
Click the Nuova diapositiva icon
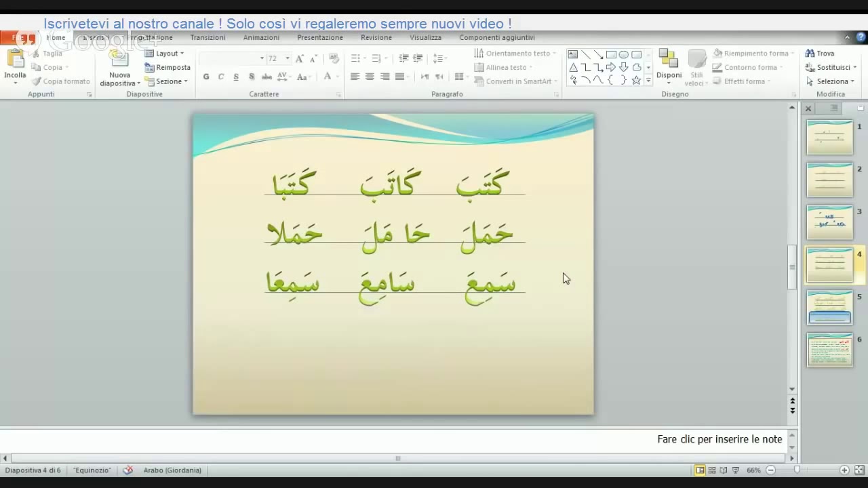[x=119, y=60]
